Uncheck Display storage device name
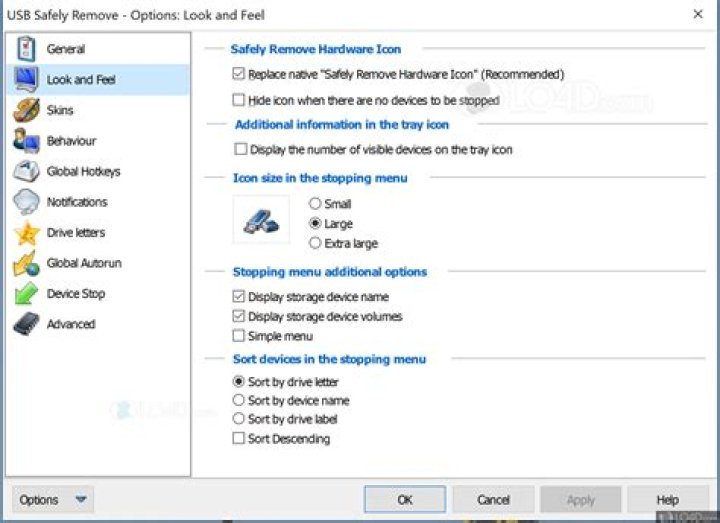720x523 pixels. tap(238, 297)
